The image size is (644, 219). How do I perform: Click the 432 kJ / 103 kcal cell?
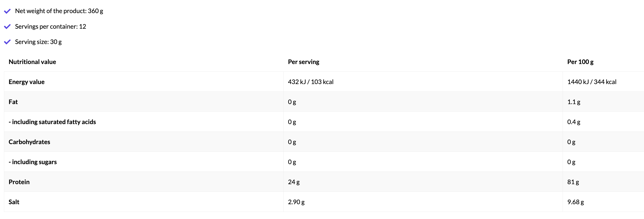point(311,82)
